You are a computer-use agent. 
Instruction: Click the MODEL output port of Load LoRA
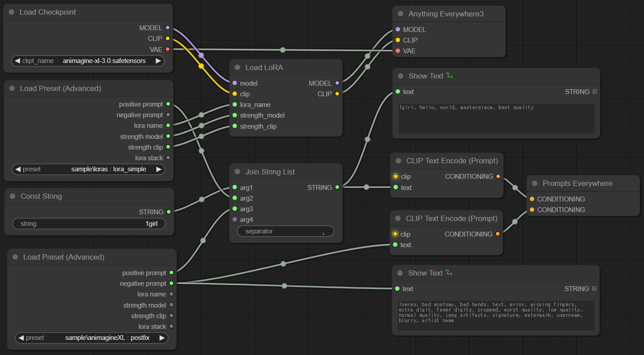coord(337,83)
